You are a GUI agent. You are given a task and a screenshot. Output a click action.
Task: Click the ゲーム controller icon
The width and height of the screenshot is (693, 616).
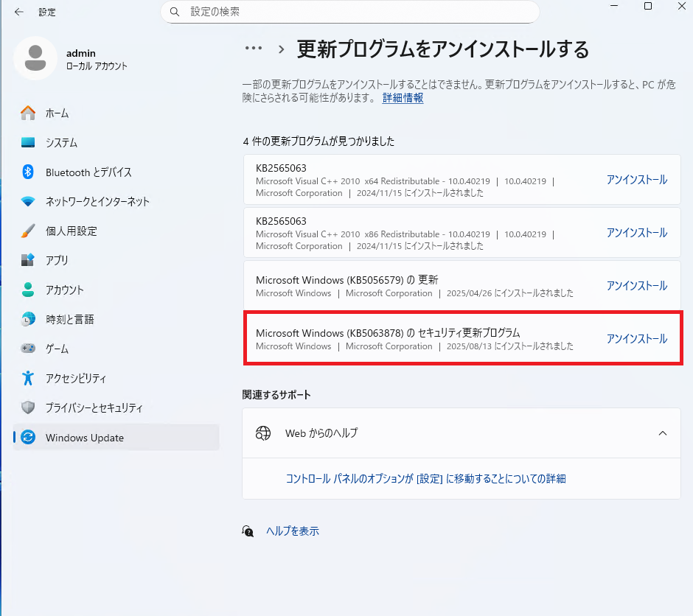tap(28, 349)
